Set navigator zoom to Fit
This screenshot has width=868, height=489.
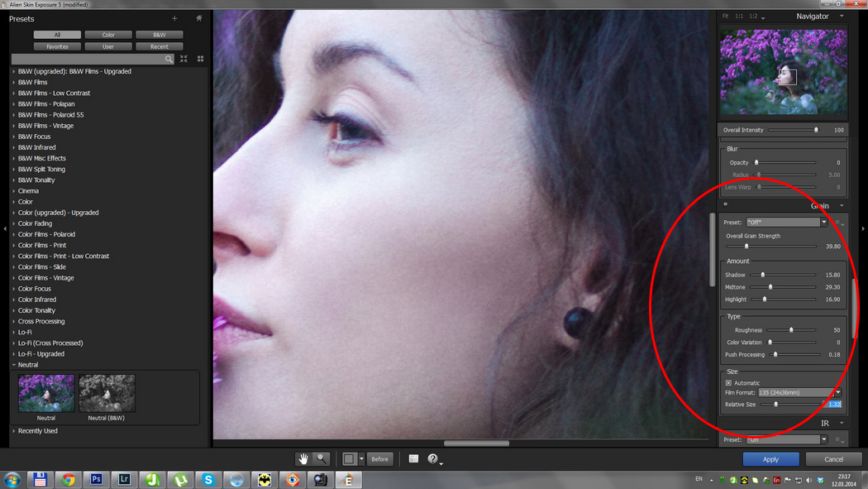[725, 16]
